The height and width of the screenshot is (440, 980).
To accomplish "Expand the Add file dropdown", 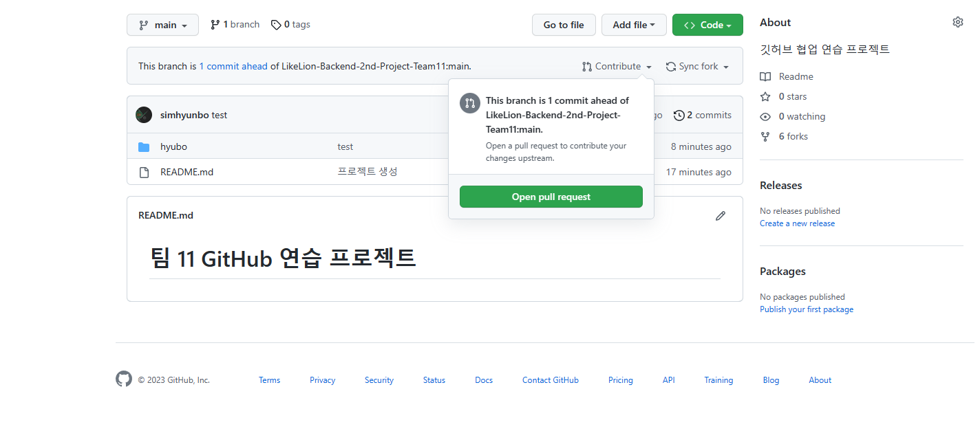I will [x=634, y=24].
